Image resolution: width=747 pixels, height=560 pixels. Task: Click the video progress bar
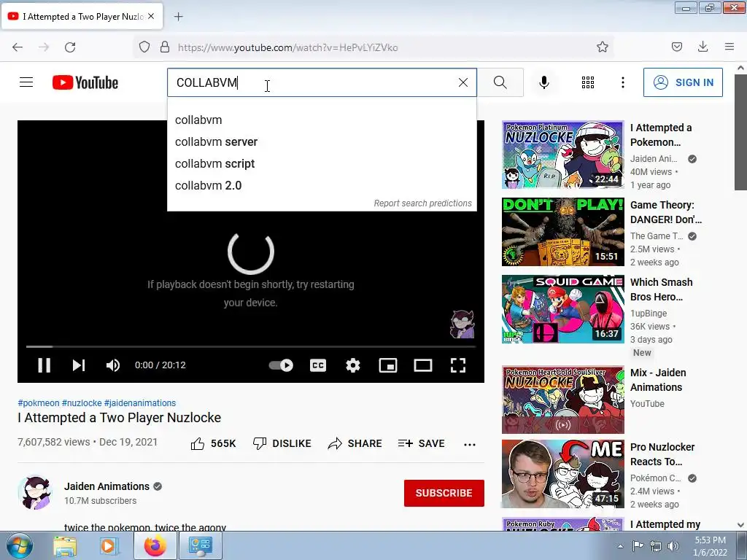(x=251, y=346)
